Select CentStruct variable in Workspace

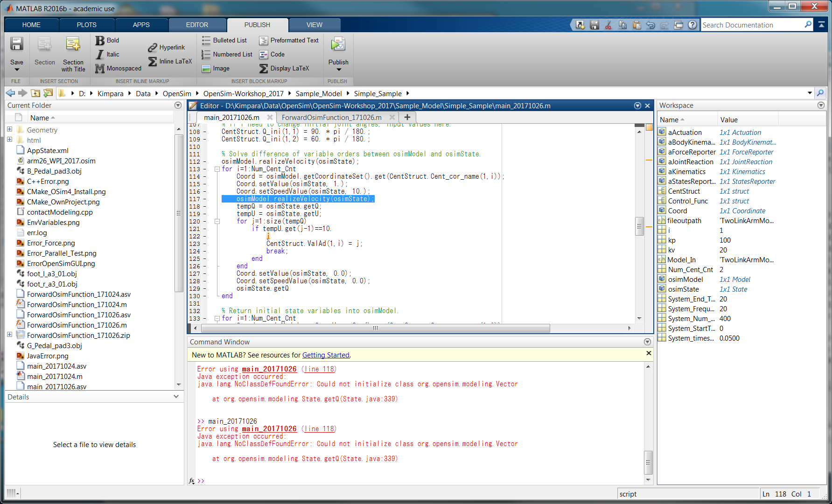(x=684, y=191)
